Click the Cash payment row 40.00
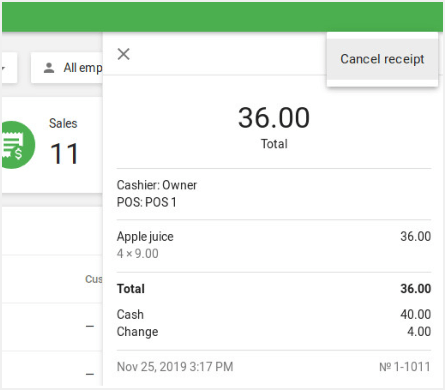This screenshot has width=445, height=390. tap(416, 314)
